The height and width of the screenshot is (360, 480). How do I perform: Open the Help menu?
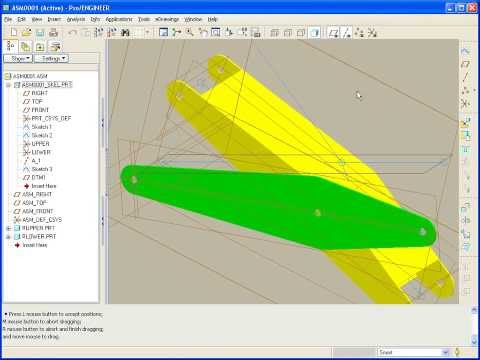click(x=212, y=19)
